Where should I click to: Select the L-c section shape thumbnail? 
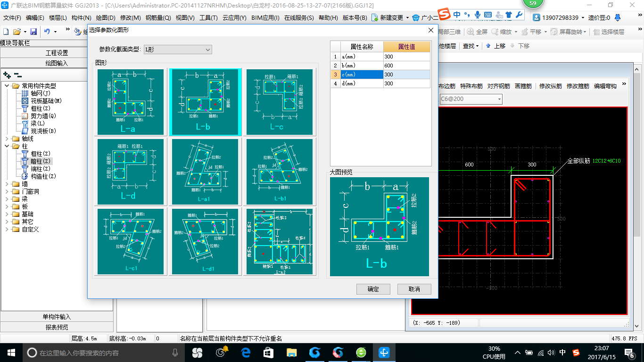tap(280, 102)
